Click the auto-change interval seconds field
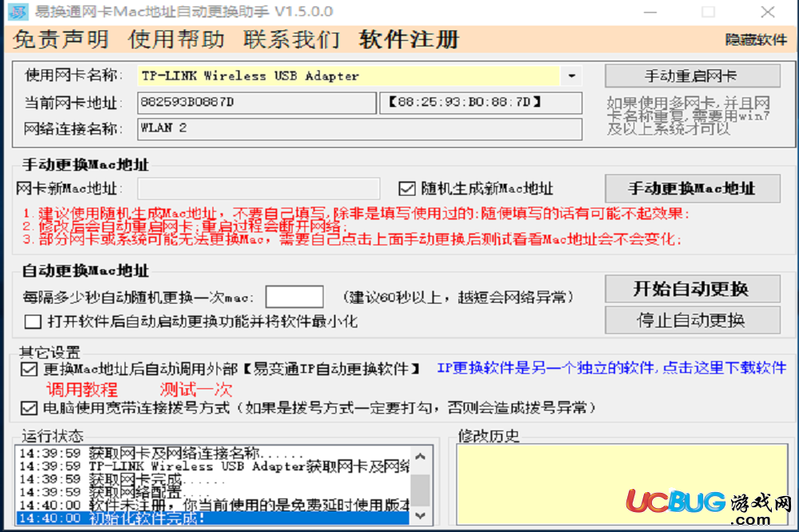The image size is (799, 532). [x=294, y=296]
